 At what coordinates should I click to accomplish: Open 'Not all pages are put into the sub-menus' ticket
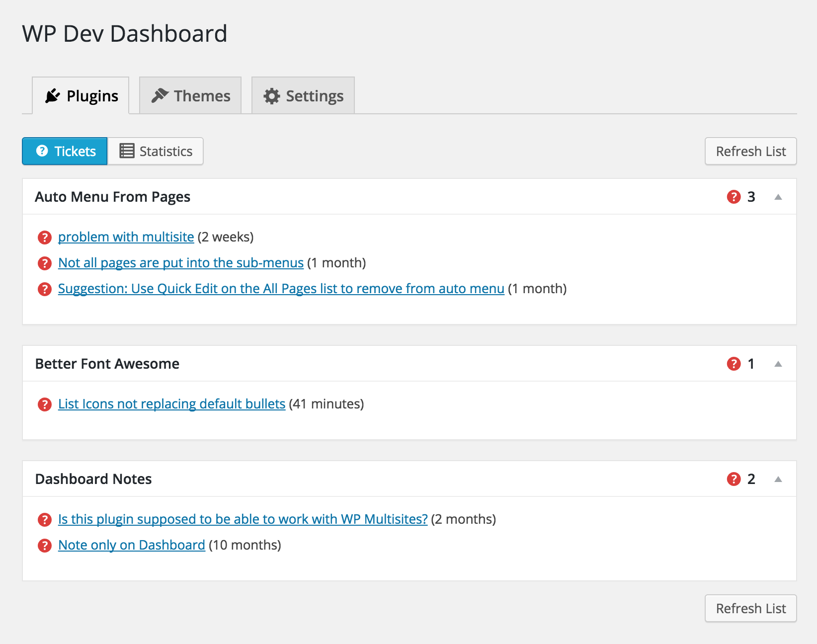(x=181, y=263)
